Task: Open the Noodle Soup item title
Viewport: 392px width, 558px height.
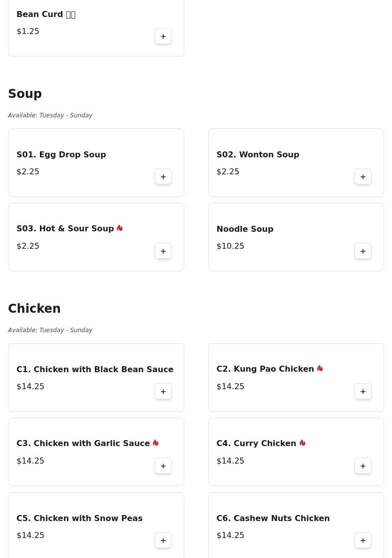Action: click(x=245, y=229)
